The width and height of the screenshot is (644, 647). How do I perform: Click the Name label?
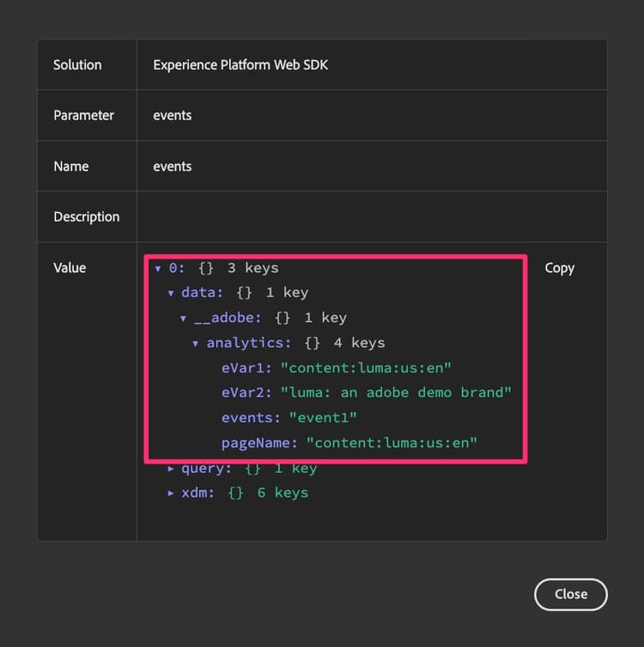(71, 166)
